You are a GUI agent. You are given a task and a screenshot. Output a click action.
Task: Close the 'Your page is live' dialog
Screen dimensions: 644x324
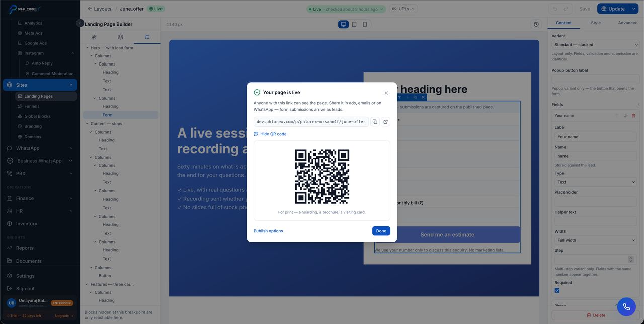(x=386, y=93)
